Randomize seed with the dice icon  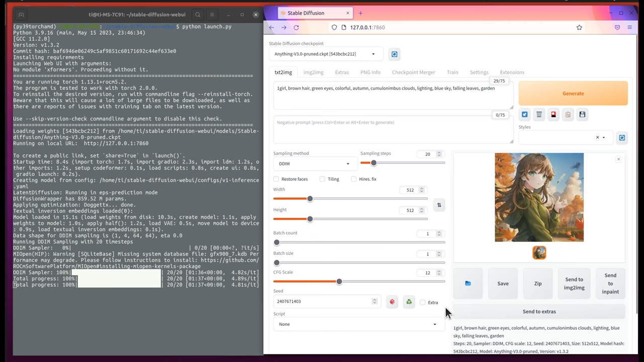(x=392, y=302)
